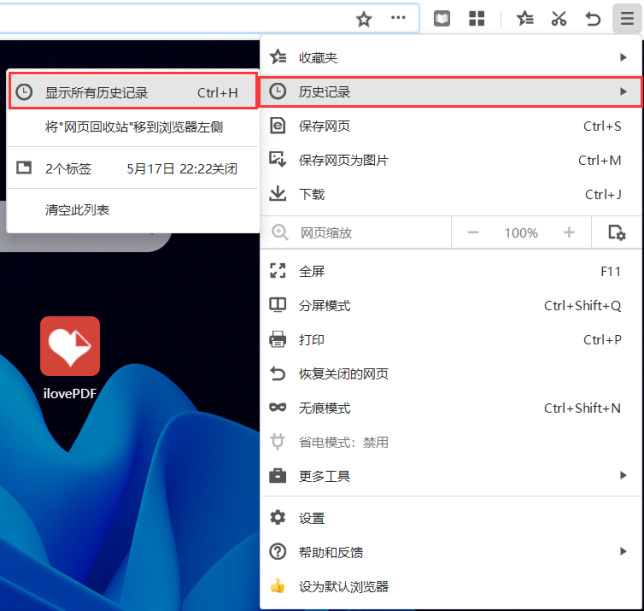Click the download arrow icon
This screenshot has width=644, height=611.
pos(278,193)
